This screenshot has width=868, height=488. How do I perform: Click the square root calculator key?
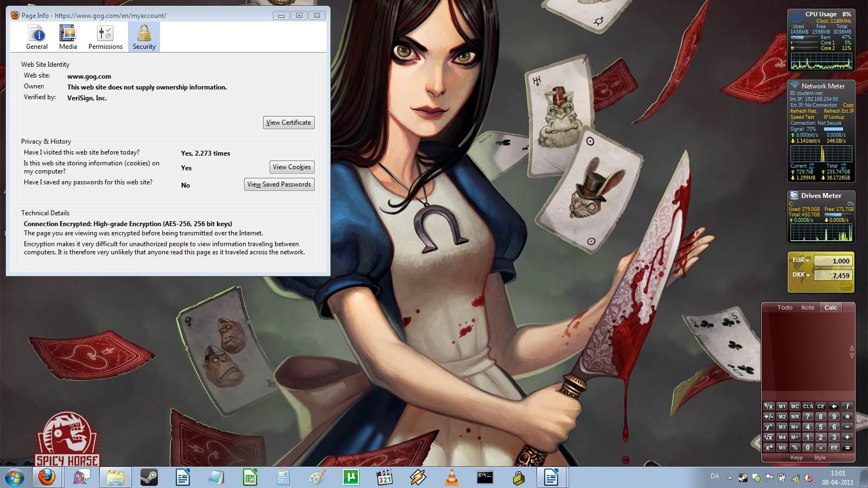pyautogui.click(x=769, y=437)
